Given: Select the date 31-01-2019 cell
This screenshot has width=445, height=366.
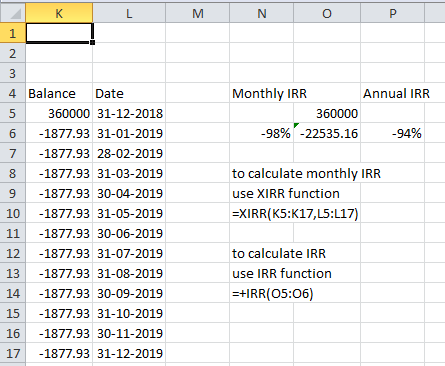Looking at the screenshot, I should click(129, 133).
